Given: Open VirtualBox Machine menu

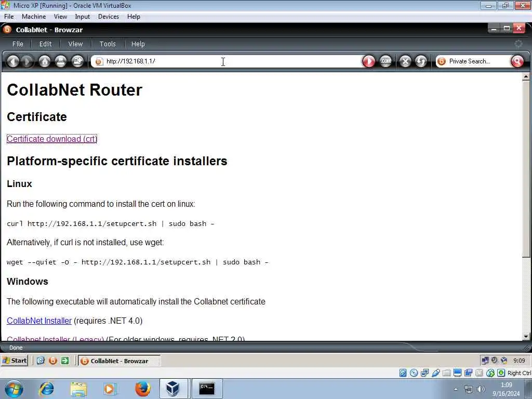Looking at the screenshot, I should (x=34, y=17).
